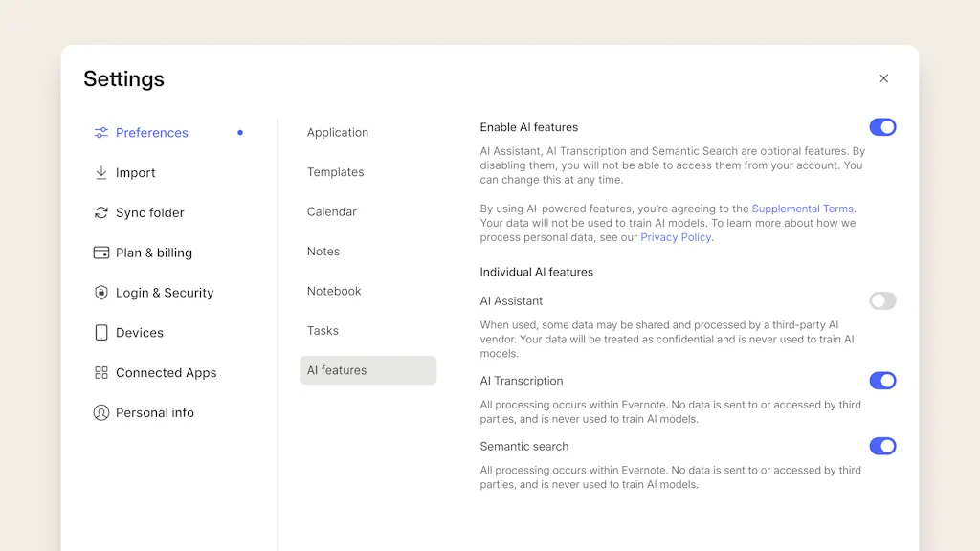Open Sync folder via its sync-arrows icon
This screenshot has width=980, height=551.
(100, 212)
